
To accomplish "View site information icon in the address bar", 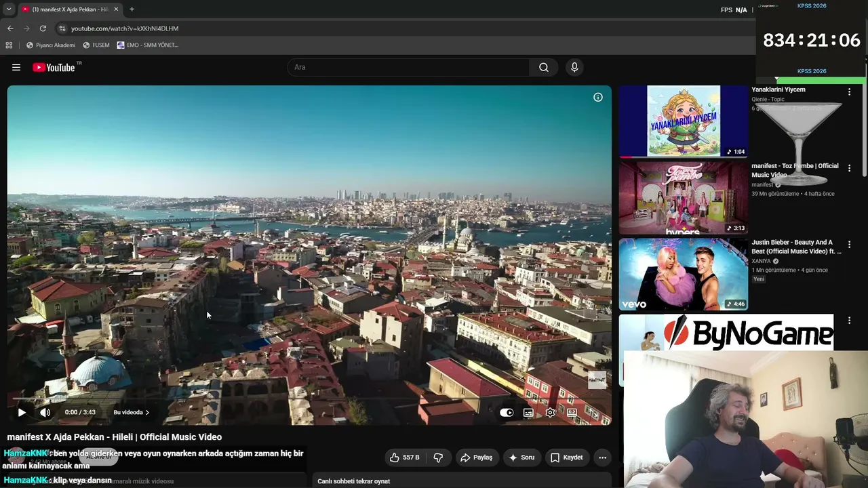I will (x=62, y=28).
